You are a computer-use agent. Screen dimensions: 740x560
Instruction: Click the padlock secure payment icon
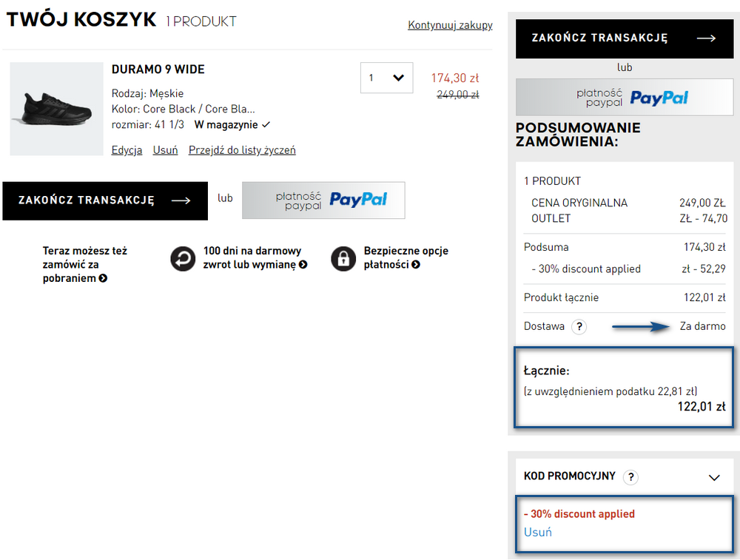(x=343, y=258)
